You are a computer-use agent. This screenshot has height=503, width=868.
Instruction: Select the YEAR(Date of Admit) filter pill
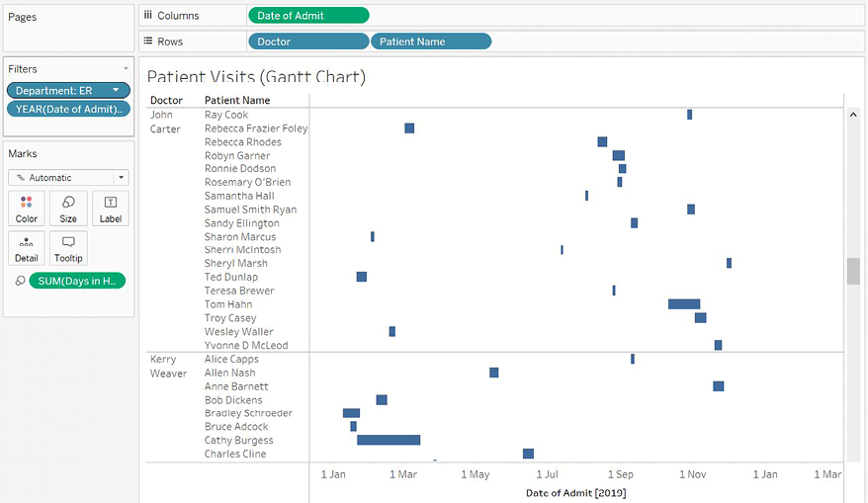coord(68,110)
